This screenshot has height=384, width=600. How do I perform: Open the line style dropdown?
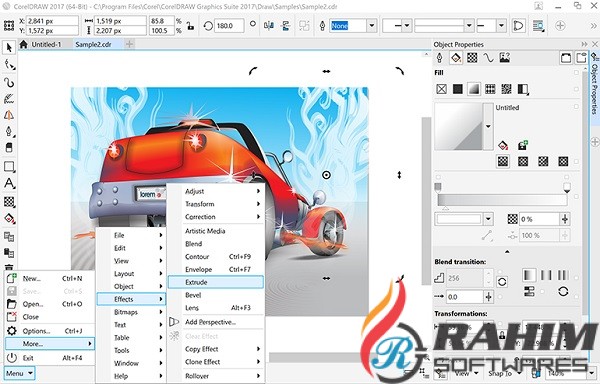pyautogui.click(x=469, y=26)
